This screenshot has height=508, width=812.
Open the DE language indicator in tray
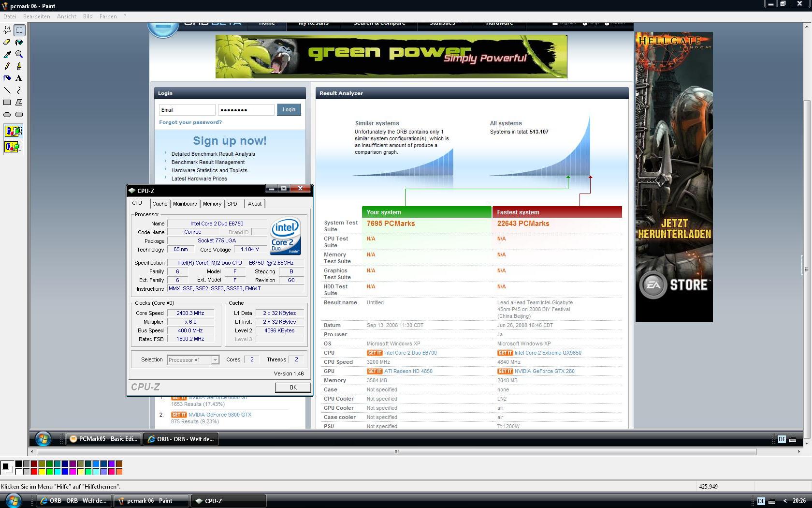click(761, 501)
